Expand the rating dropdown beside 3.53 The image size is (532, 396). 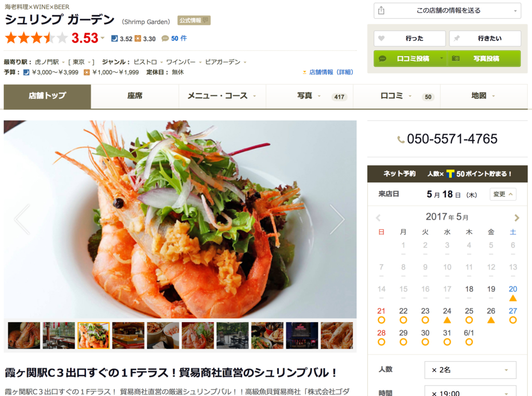coord(102,38)
